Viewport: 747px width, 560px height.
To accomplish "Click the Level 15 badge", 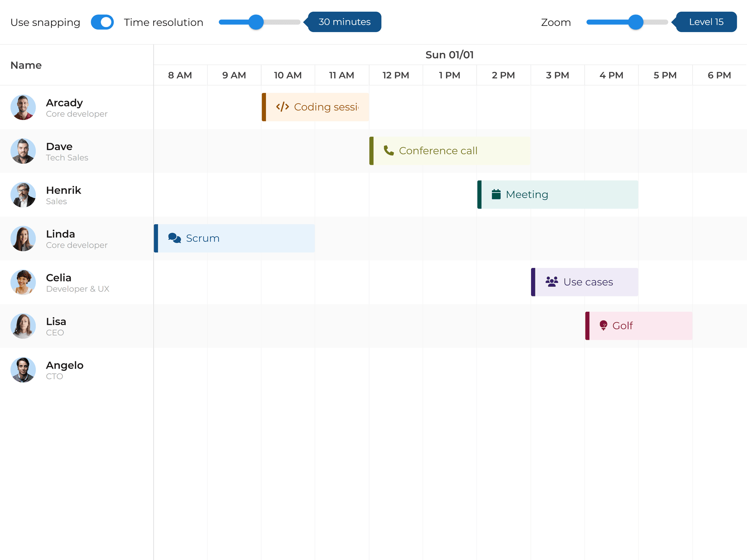I will pos(706,22).
